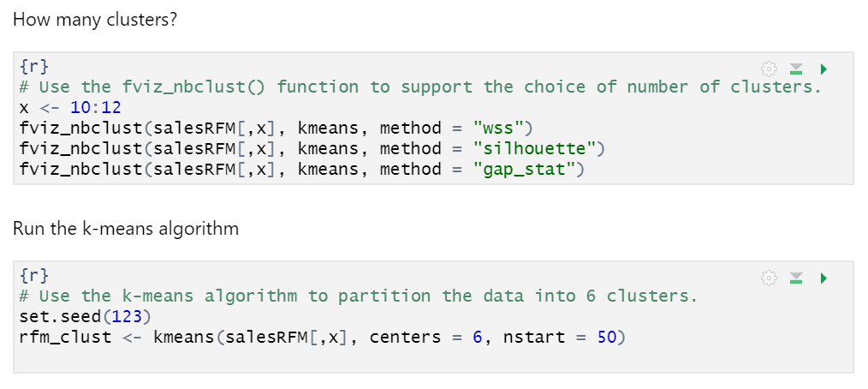
Task: Open chunk options gear for k-means chunk
Action: [769, 278]
